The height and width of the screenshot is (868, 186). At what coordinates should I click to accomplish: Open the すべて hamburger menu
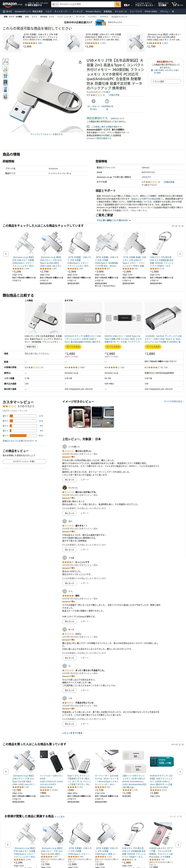pyautogui.click(x=7, y=11)
